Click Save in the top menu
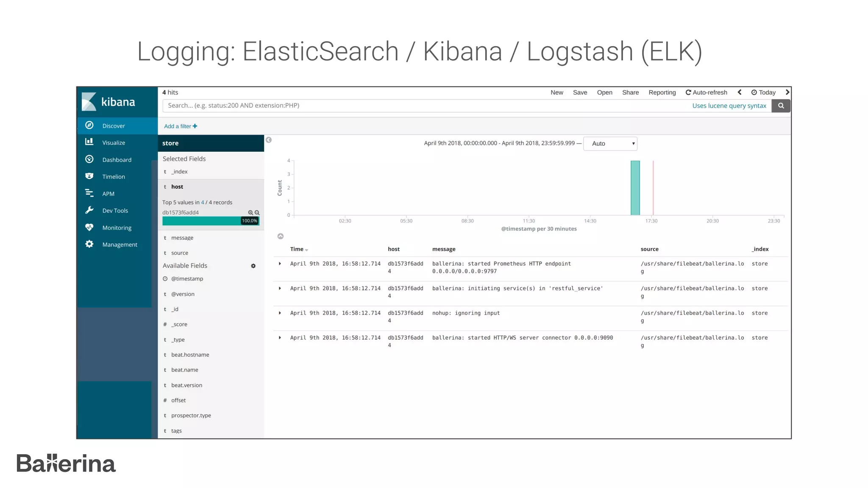 point(580,92)
